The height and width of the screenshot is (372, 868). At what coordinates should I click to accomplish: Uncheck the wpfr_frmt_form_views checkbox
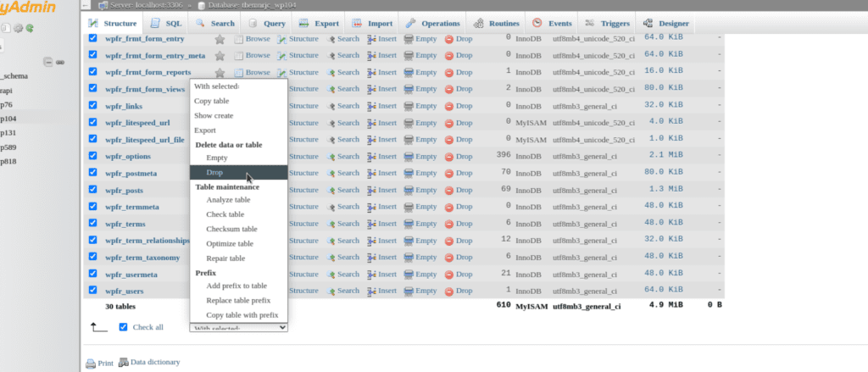tap(93, 88)
